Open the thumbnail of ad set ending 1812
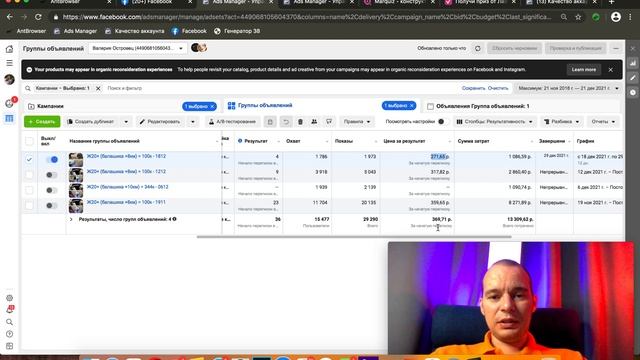 tap(76, 160)
